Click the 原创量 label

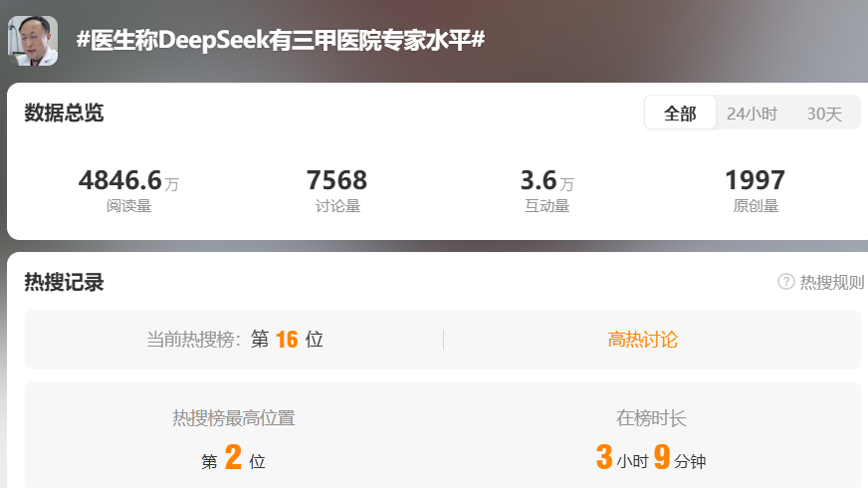(x=756, y=206)
